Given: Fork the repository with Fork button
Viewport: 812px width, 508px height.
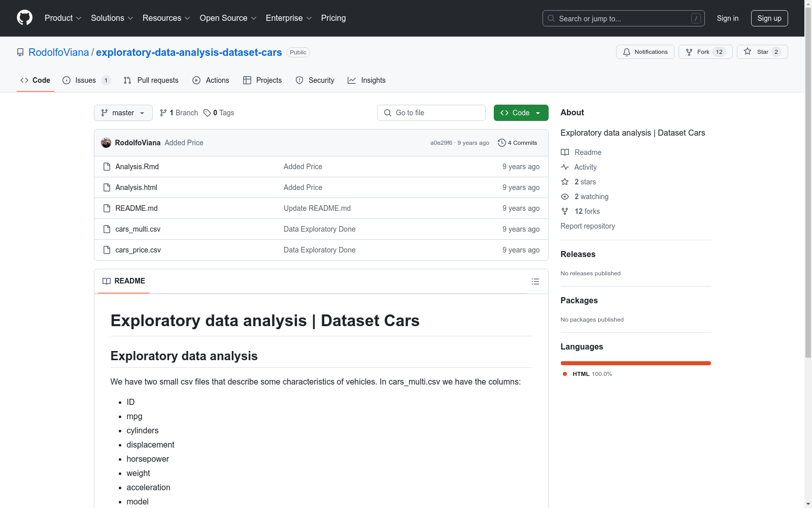Looking at the screenshot, I should [705, 52].
